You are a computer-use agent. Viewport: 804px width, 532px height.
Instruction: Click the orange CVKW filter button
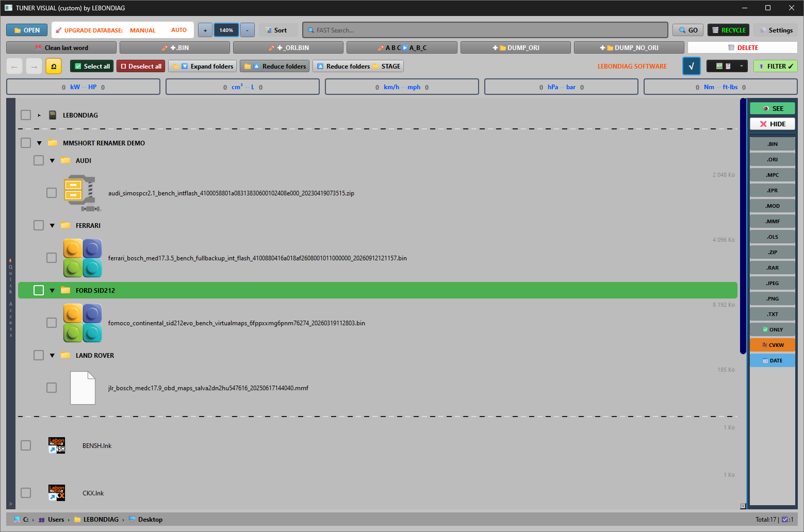click(x=772, y=345)
